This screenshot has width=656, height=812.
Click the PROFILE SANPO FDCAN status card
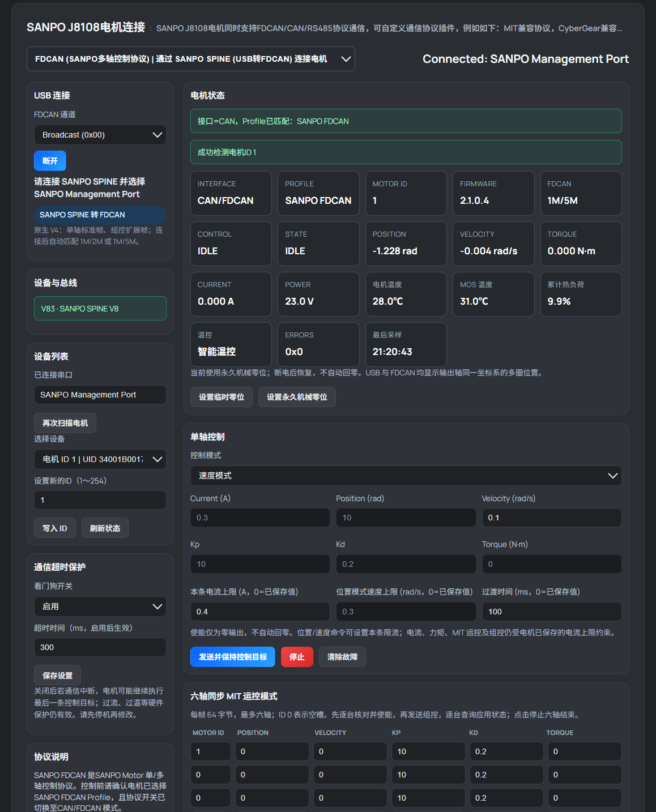click(318, 193)
